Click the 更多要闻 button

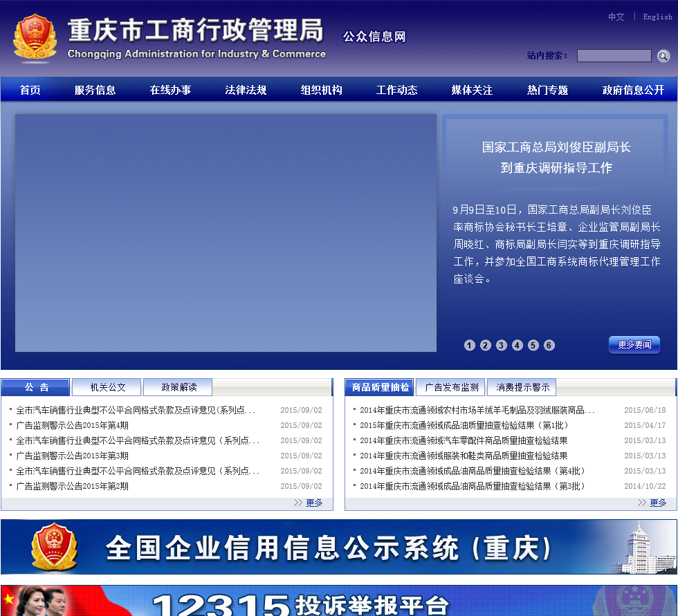(634, 345)
